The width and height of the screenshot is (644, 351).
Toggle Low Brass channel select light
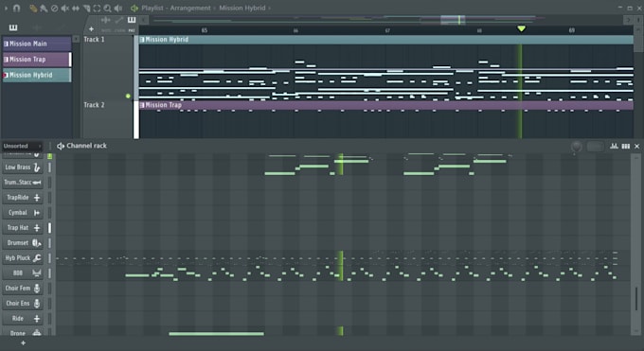click(49, 167)
